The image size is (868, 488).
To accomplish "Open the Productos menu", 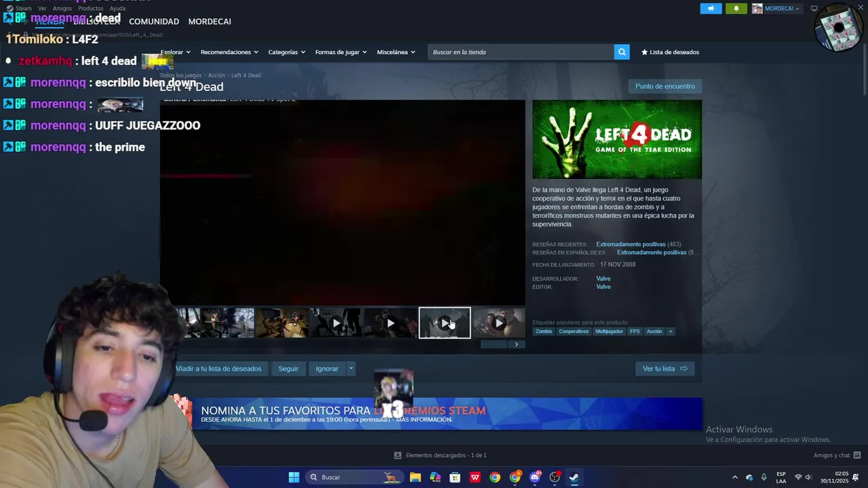I will pos(91,9).
